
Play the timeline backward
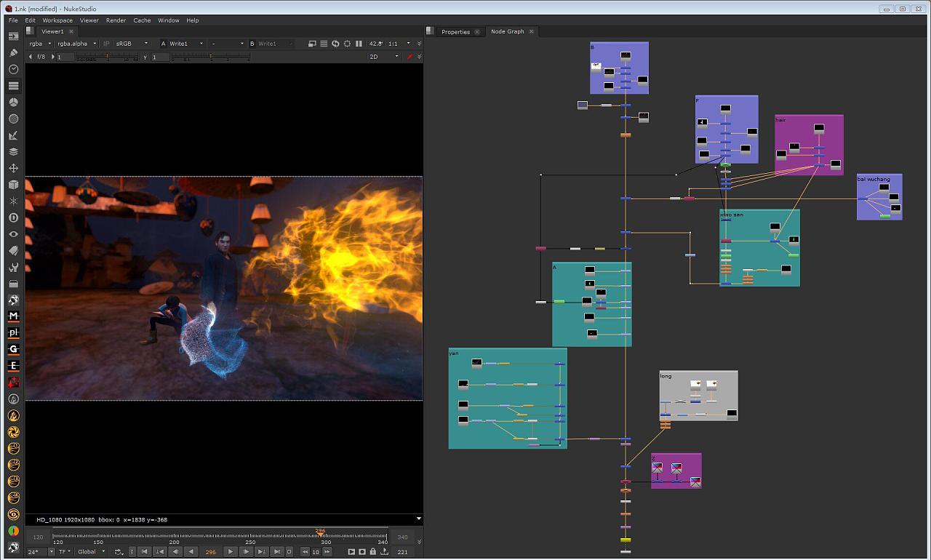point(191,552)
